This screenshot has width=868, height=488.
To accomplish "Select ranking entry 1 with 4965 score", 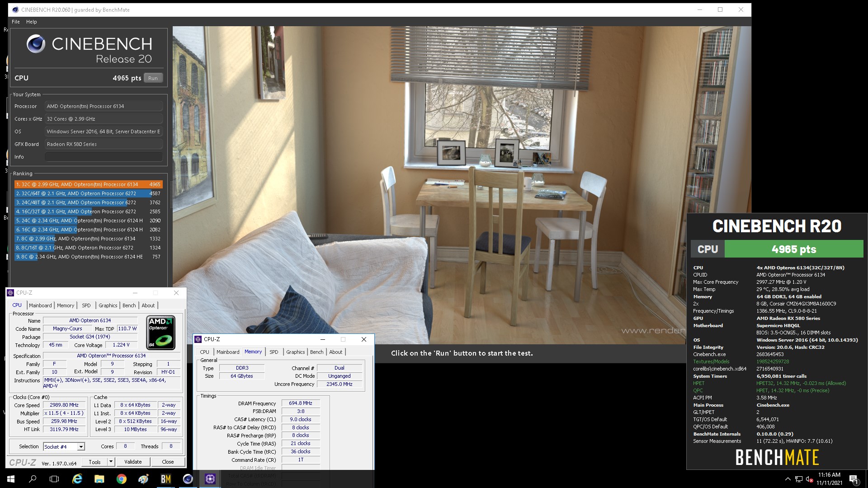I will pos(88,184).
